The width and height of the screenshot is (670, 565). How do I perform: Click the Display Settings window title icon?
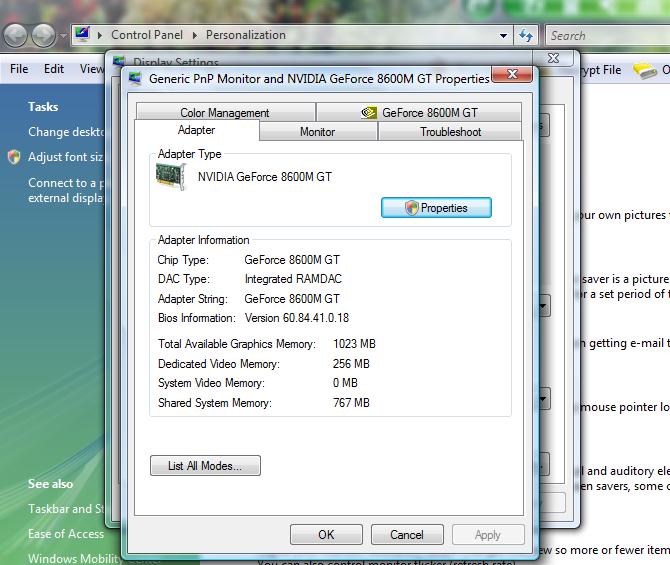[119, 60]
